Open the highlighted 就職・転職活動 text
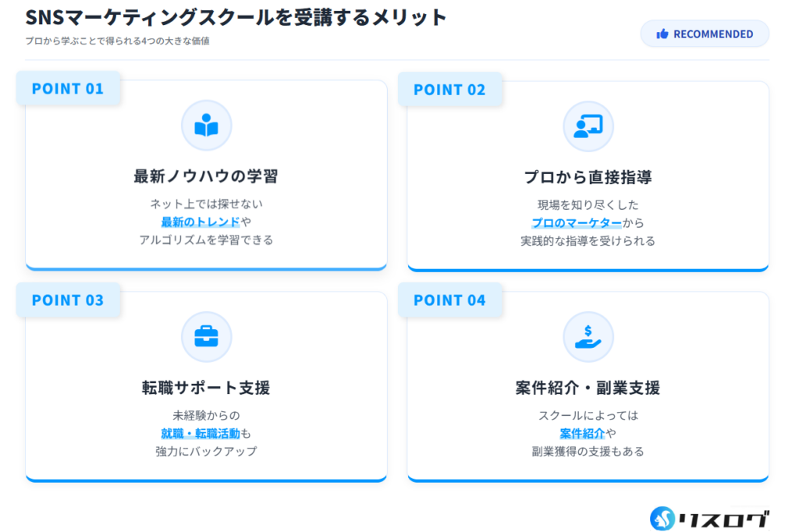 coord(201,433)
